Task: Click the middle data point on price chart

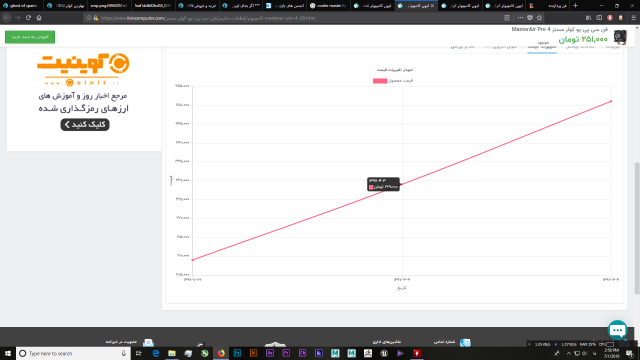Action: click(402, 184)
